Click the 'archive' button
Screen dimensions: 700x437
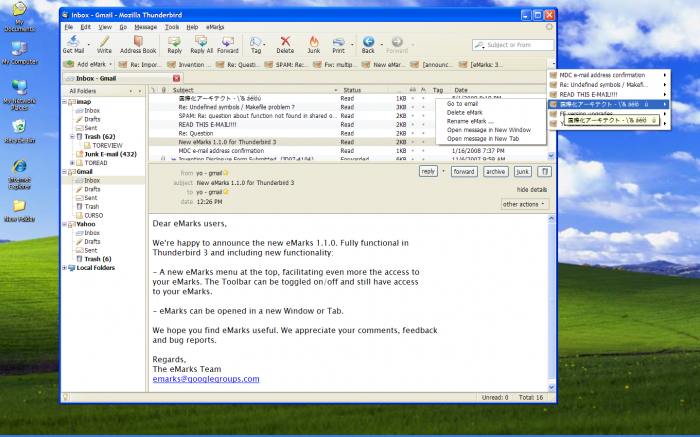[496, 171]
